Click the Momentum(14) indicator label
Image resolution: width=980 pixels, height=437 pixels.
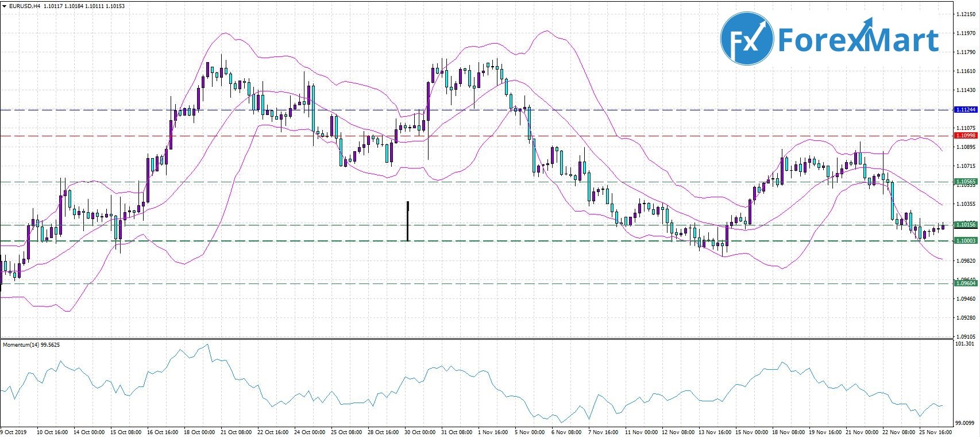point(31,345)
